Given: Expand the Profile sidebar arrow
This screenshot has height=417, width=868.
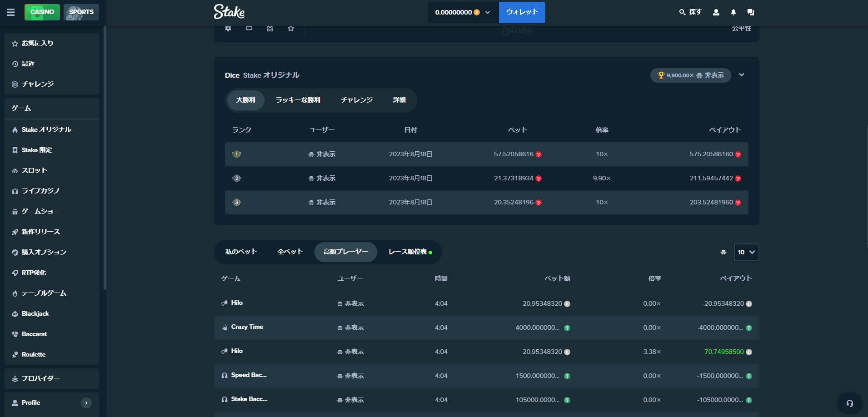Looking at the screenshot, I should pos(86,402).
